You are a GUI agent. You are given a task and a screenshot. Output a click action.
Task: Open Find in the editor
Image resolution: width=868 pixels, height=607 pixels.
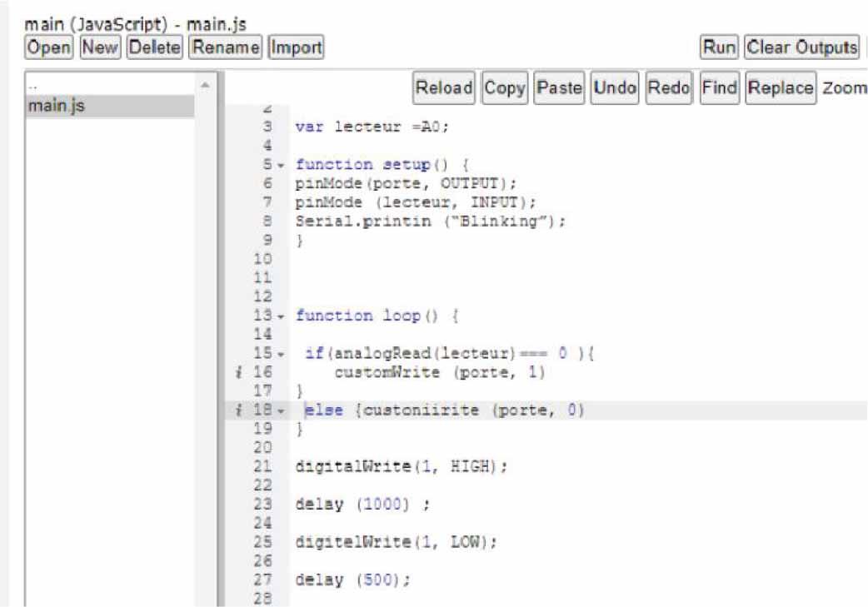point(718,87)
